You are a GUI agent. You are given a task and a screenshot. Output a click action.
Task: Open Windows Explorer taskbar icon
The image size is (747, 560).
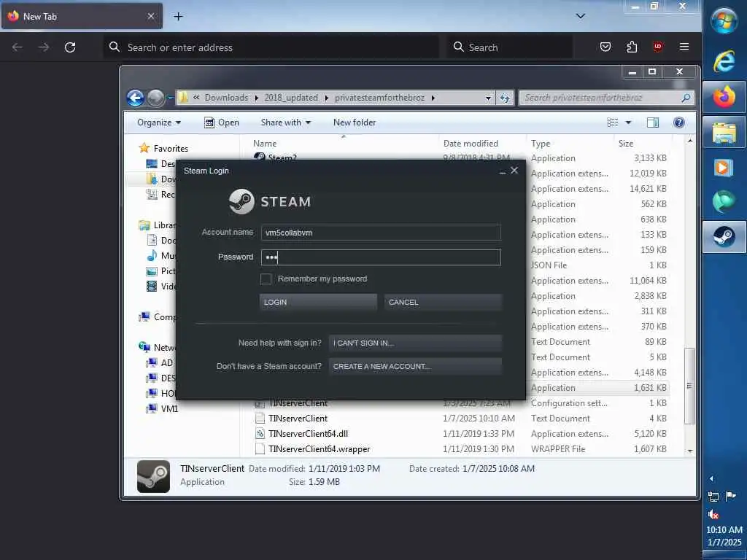coord(724,133)
